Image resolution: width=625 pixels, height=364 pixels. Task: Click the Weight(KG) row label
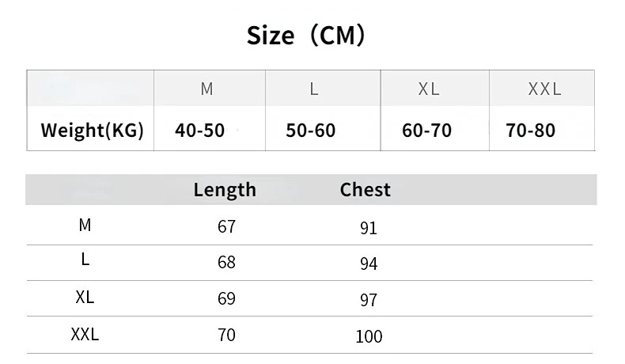coord(92,131)
